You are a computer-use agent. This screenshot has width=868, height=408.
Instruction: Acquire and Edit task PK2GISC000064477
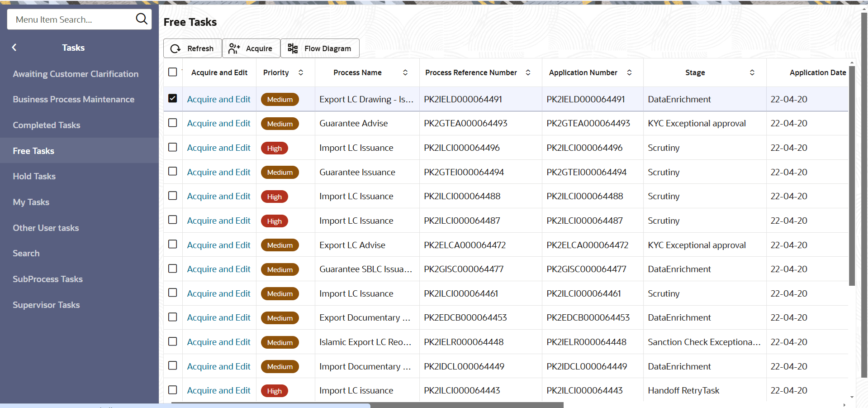click(x=218, y=269)
